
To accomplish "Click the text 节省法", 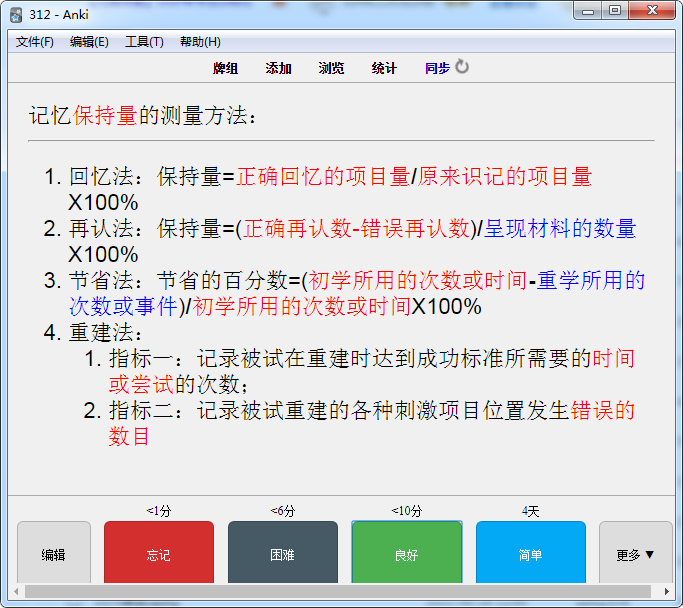I will coord(101,280).
